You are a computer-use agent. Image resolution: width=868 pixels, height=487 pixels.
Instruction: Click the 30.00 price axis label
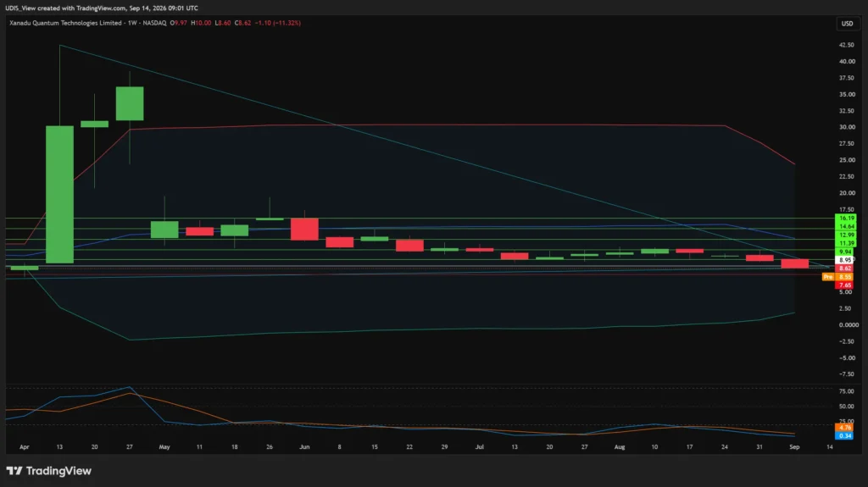[847, 127]
